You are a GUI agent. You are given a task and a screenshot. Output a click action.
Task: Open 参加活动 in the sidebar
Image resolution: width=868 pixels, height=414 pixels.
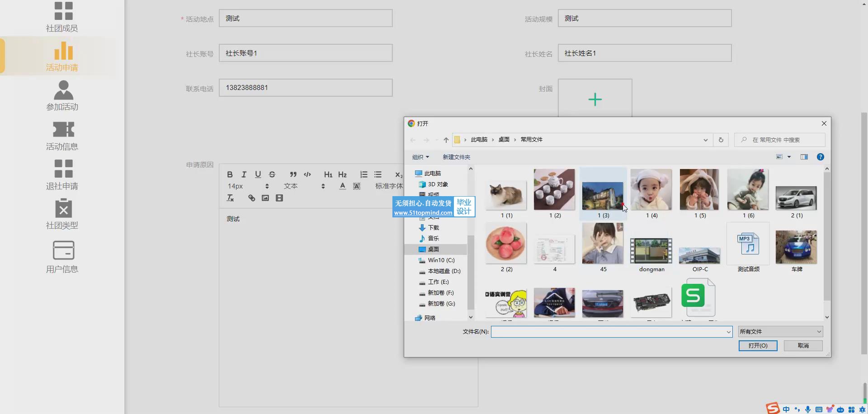[x=62, y=96]
